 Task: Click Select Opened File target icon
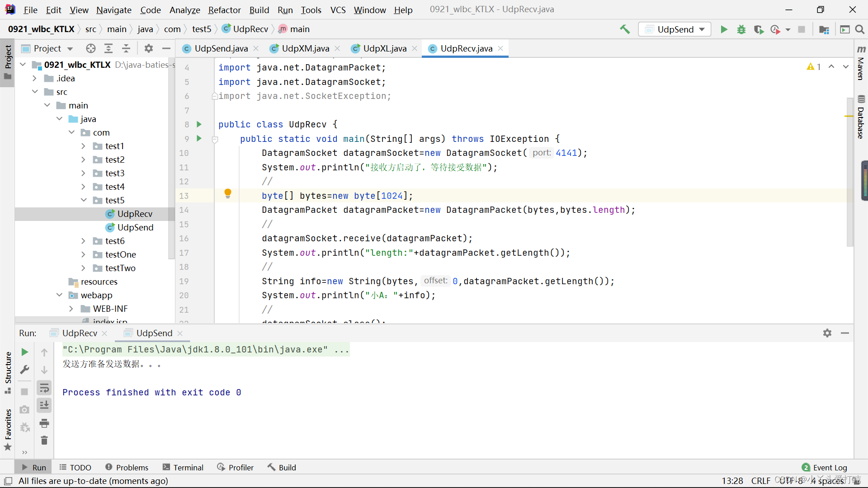click(91, 48)
